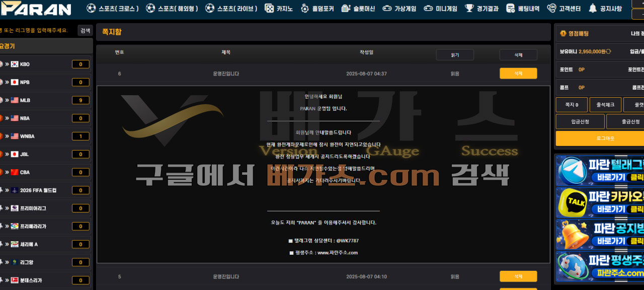This screenshot has height=290, width=644.
Task: Expand the 2026 FIFA 월드컵 row
Action: pos(45,190)
